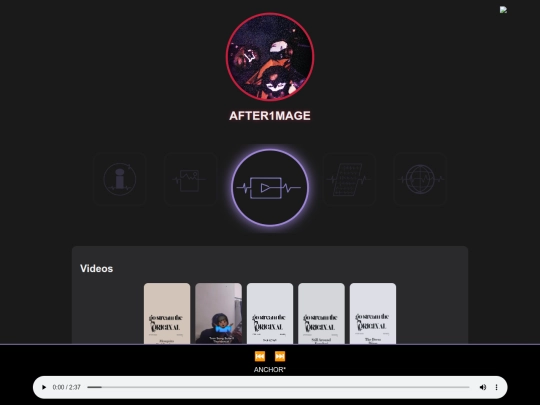Select the highlighted videos section icon
The width and height of the screenshot is (540, 405).
pos(270,188)
